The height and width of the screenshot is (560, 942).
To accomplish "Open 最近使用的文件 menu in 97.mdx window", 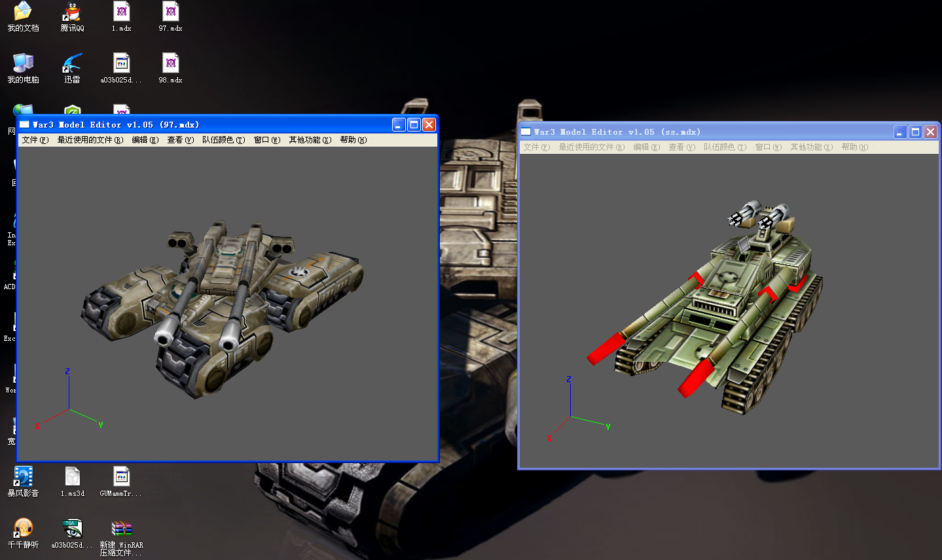I will coord(90,140).
